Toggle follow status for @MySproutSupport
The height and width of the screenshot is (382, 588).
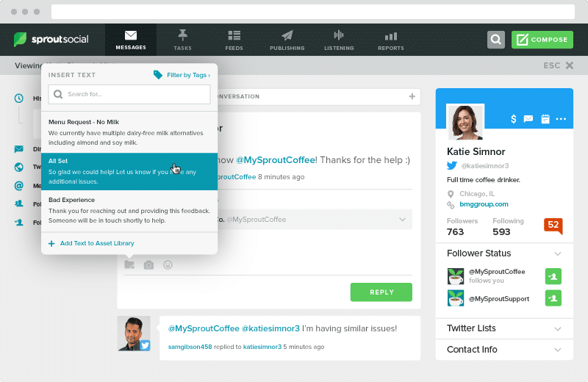coord(553,298)
